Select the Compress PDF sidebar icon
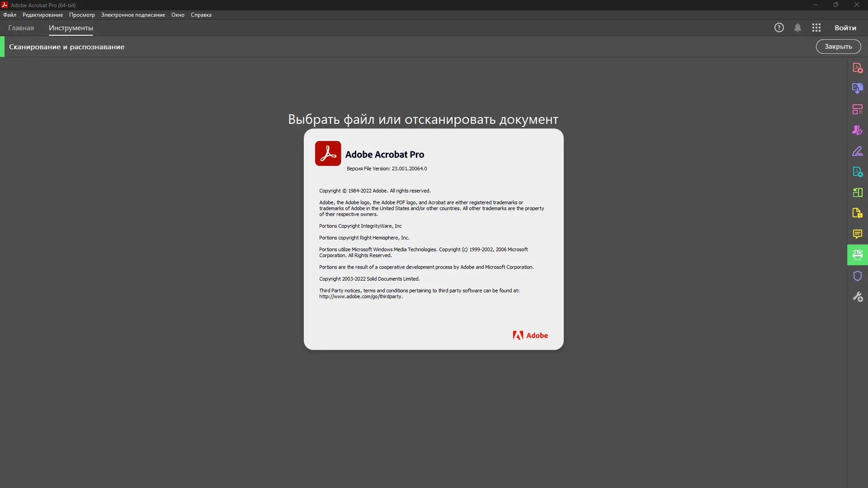Image resolution: width=868 pixels, height=488 pixels. coord(857,192)
